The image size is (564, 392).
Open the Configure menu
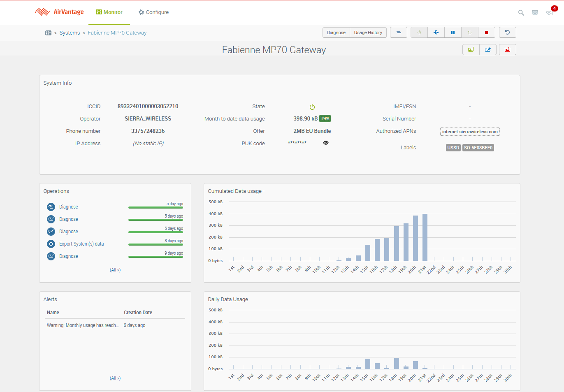pos(153,12)
